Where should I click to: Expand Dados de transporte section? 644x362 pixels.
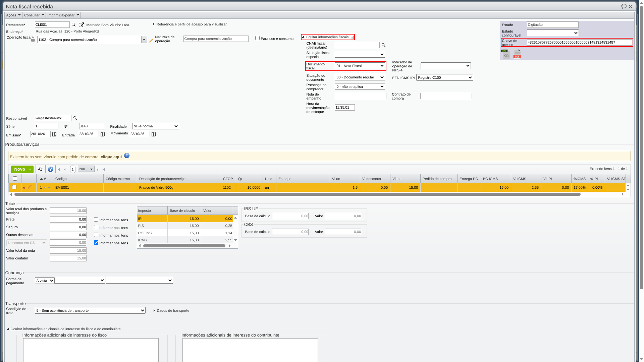click(x=171, y=310)
